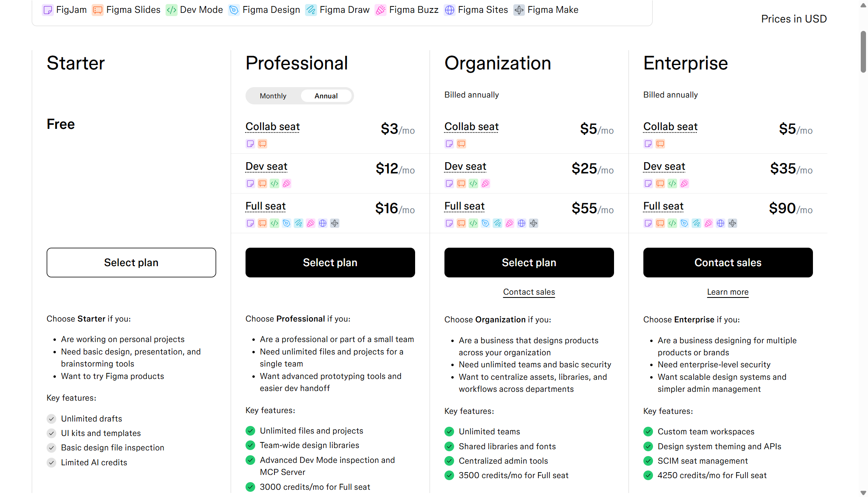868x497 pixels.
Task: Open the Learn more link under Enterprise
Action: [728, 292]
